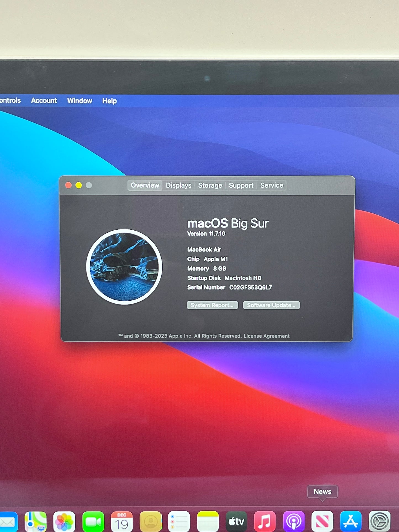Open the Mail app in the Dock

pos(8,522)
